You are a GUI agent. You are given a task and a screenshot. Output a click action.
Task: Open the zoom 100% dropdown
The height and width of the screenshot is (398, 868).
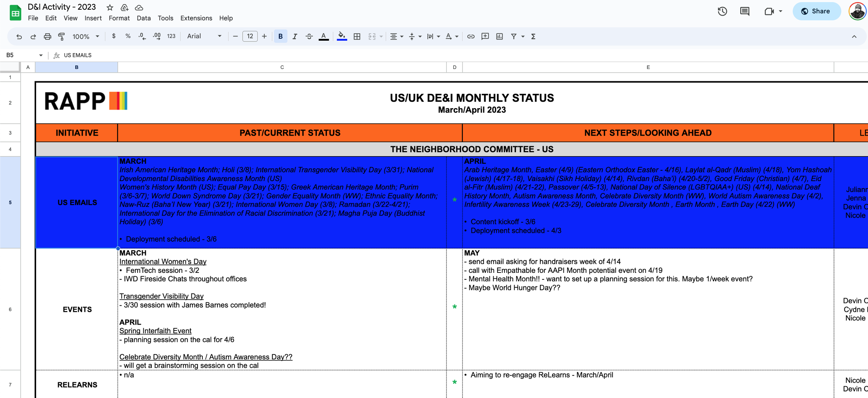pos(86,36)
